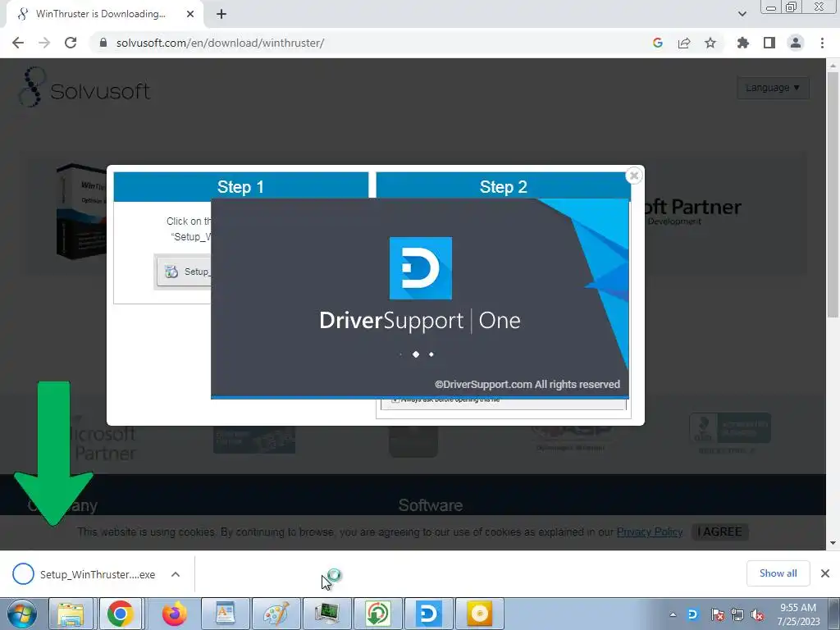Viewport: 840px width, 630px height.
Task: Go back to the previous page
Action: [18, 43]
